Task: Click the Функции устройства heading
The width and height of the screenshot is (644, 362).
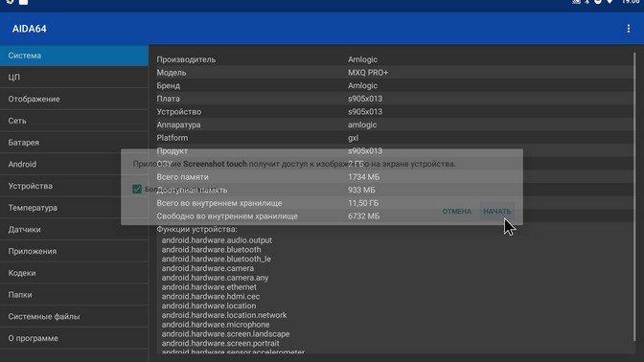Action: pyautogui.click(x=196, y=229)
